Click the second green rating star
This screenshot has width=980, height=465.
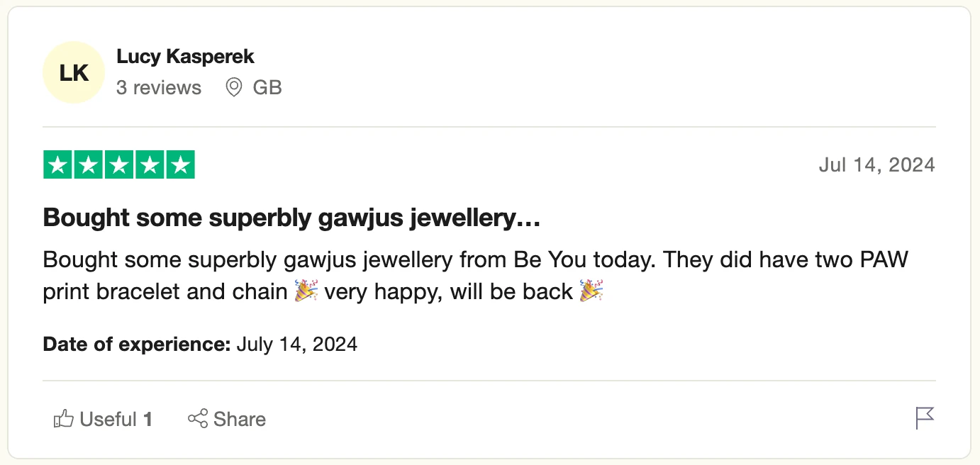89,165
